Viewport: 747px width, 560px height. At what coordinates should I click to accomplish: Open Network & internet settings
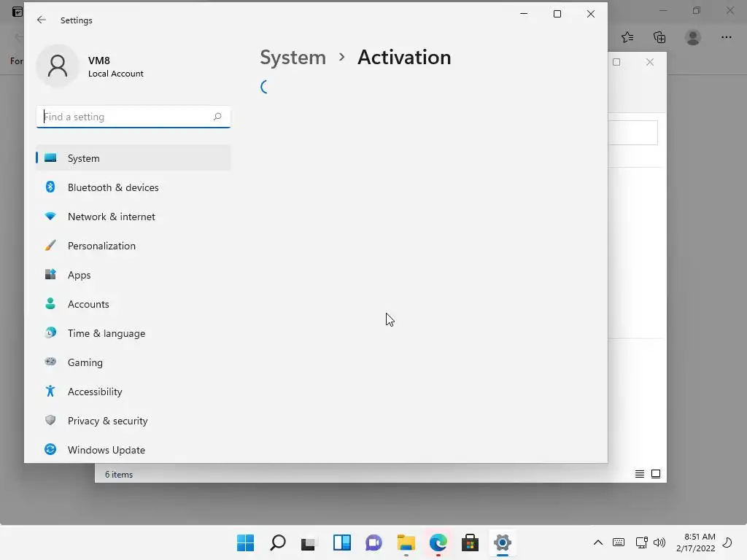point(133,216)
